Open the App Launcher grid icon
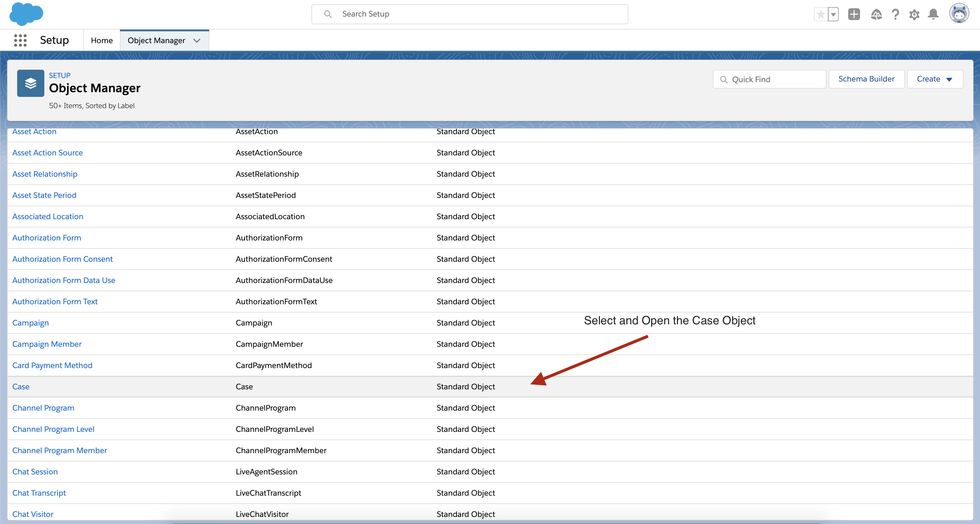 click(x=20, y=40)
